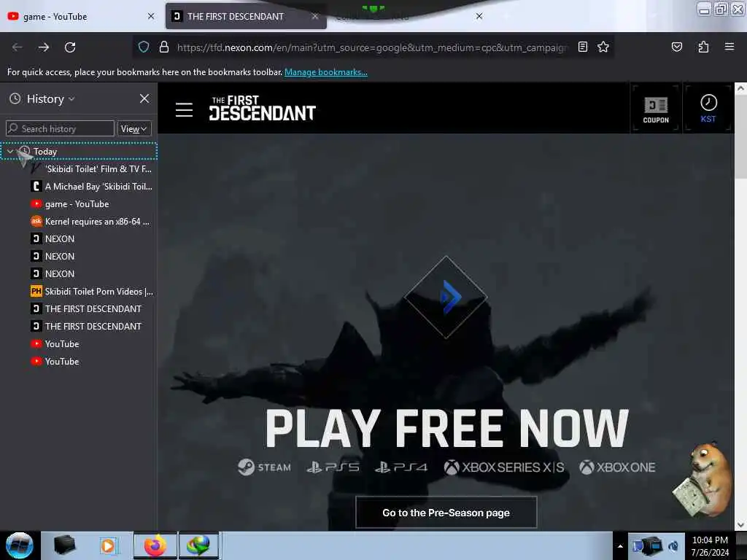Switch to THE FIRST DESCENDANT tab
Screen dimensions: 747x560
[246, 16]
